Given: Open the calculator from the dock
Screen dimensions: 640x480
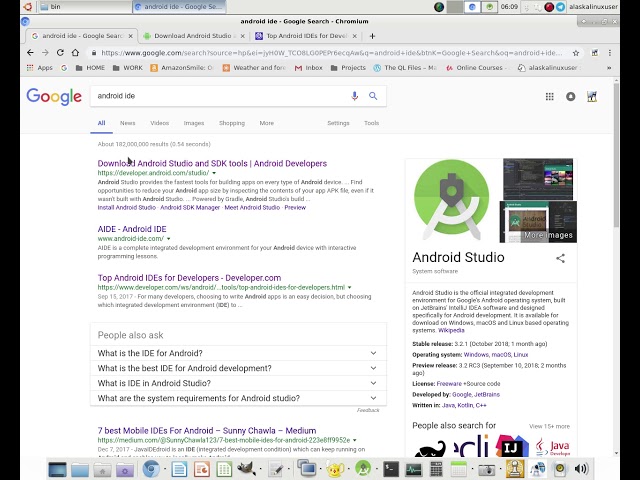Looking at the screenshot, I should (x=436, y=469).
